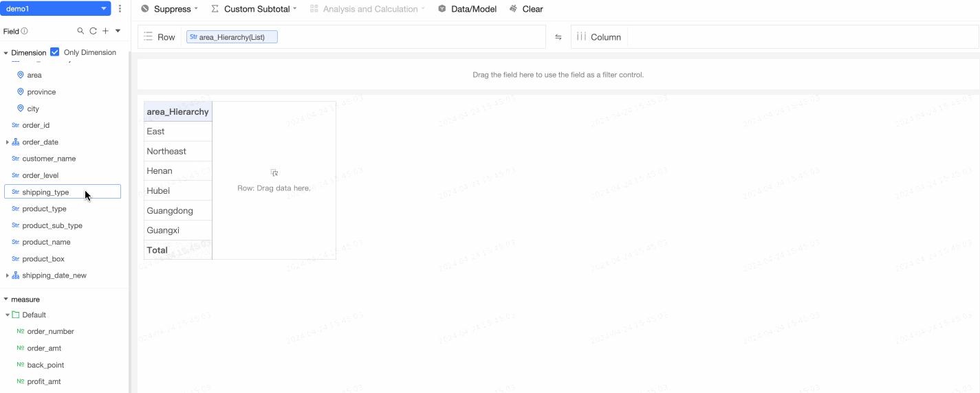
Task: Select the Guangxi row cell
Action: (x=178, y=230)
